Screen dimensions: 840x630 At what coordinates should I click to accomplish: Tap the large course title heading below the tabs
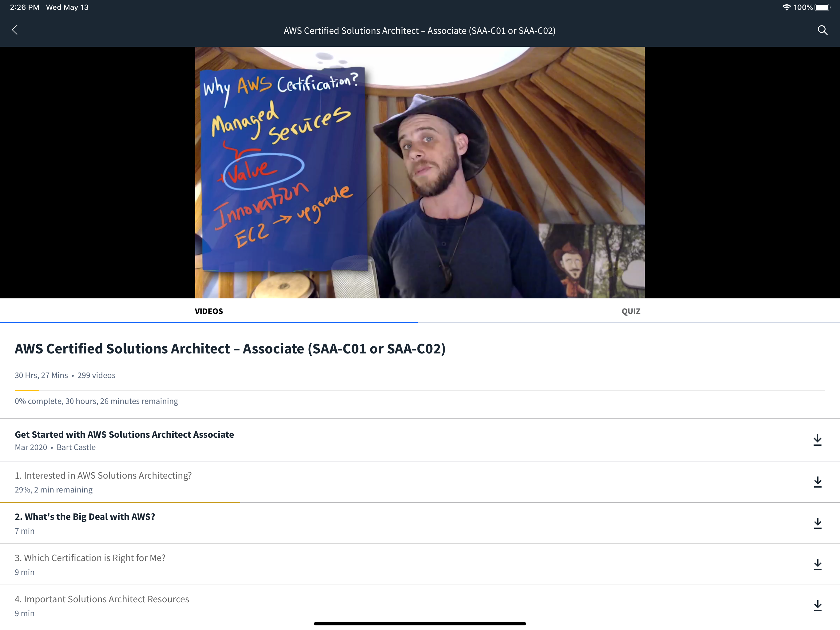click(x=230, y=349)
